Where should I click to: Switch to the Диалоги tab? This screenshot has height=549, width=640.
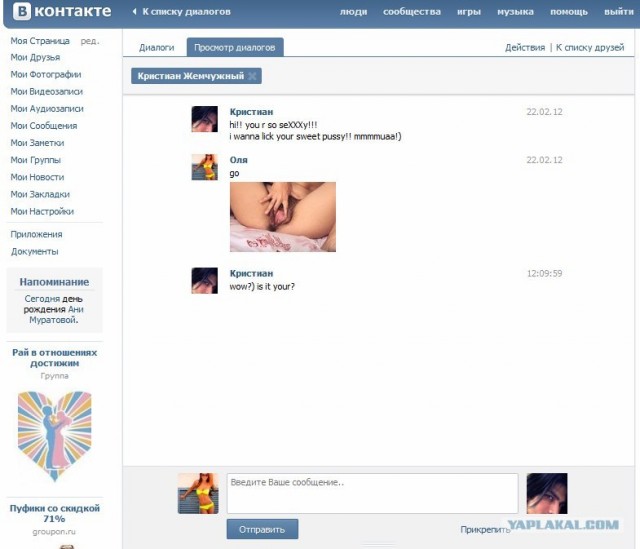[x=156, y=47]
